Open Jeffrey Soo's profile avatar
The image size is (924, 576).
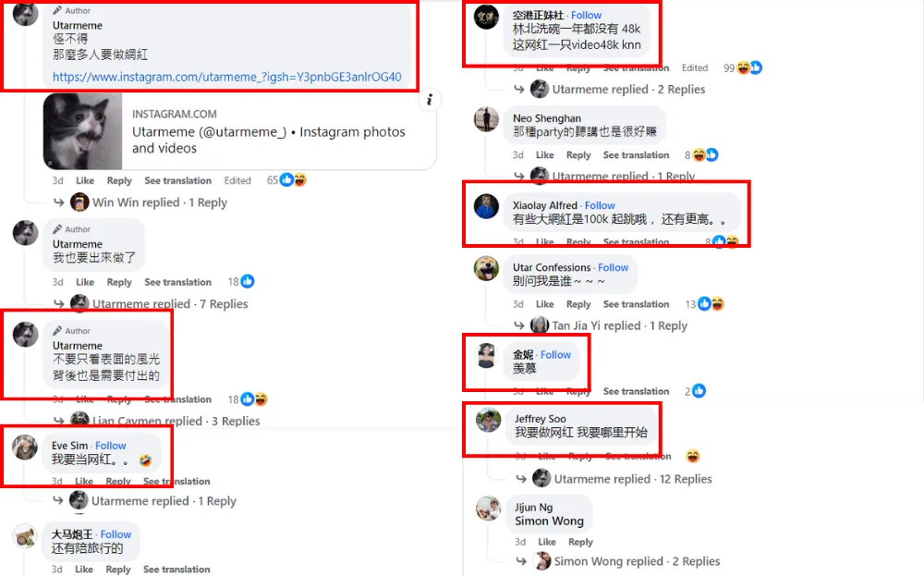pos(489,420)
